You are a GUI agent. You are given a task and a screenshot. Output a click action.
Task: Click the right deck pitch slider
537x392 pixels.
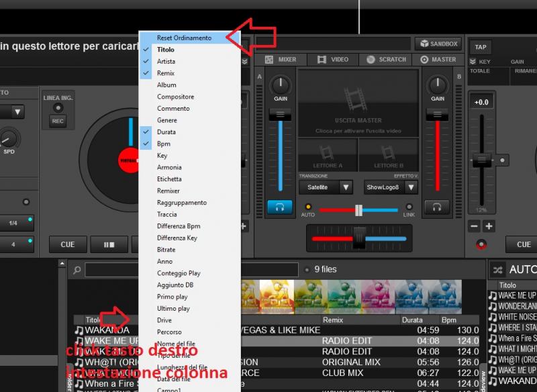pyautogui.click(x=481, y=160)
